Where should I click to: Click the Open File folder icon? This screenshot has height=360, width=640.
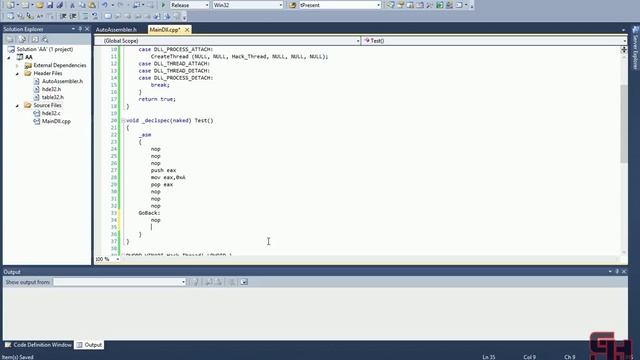(x=40, y=5)
